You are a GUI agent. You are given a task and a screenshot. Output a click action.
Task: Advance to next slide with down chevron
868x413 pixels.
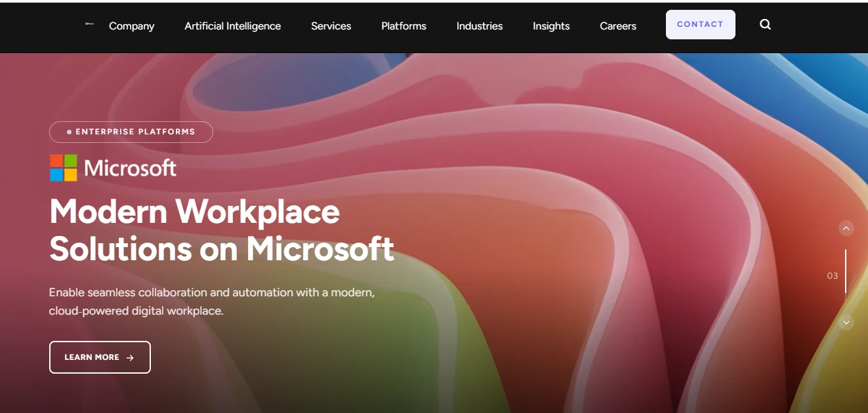pyautogui.click(x=846, y=323)
